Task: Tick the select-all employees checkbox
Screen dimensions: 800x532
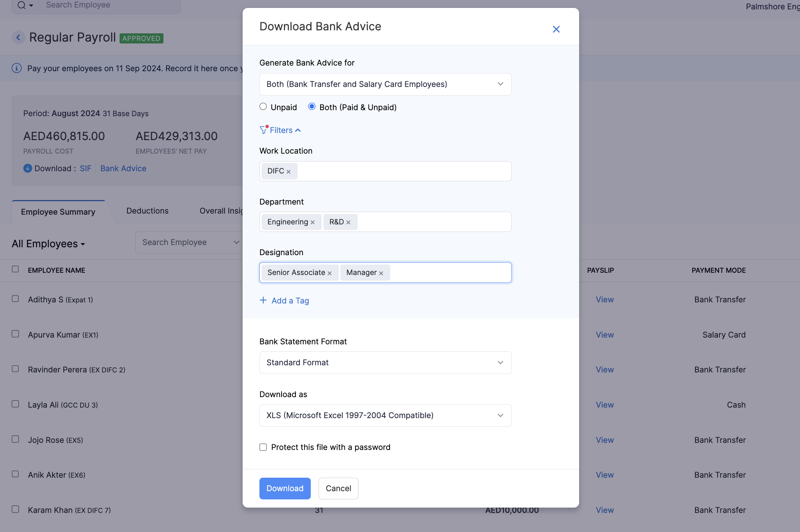Action: pyautogui.click(x=15, y=269)
